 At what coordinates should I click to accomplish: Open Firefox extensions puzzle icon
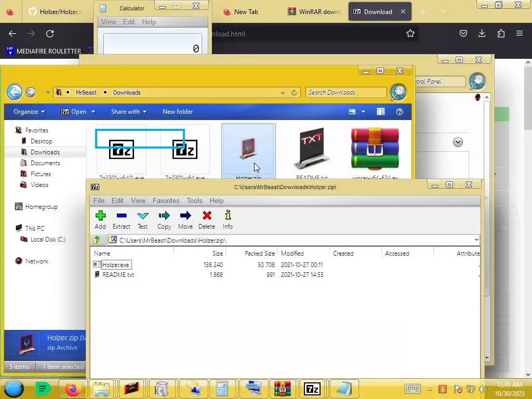pyautogui.click(x=501, y=33)
